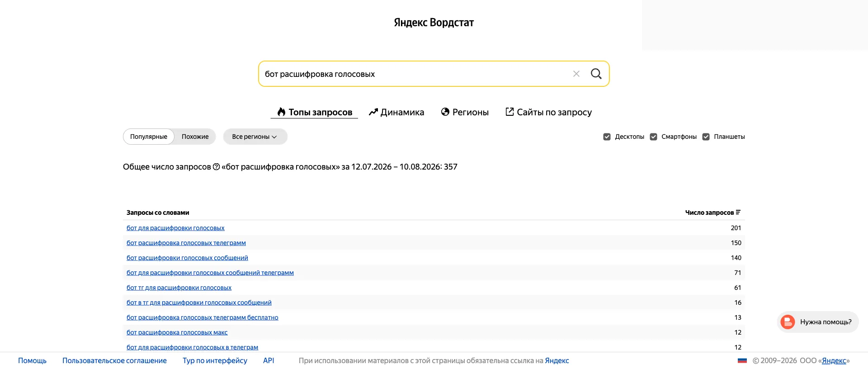
Task: Uncheck the Десктопы checkbox
Action: [x=607, y=137]
